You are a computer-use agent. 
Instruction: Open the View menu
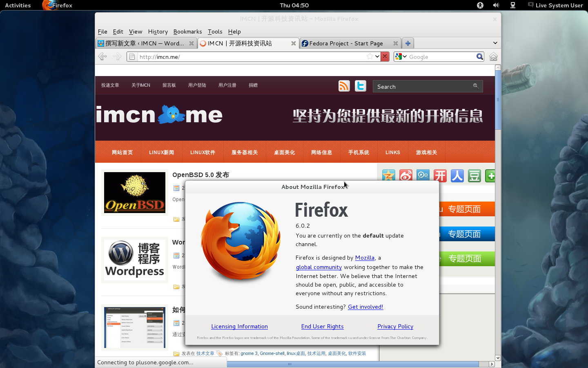(x=136, y=31)
